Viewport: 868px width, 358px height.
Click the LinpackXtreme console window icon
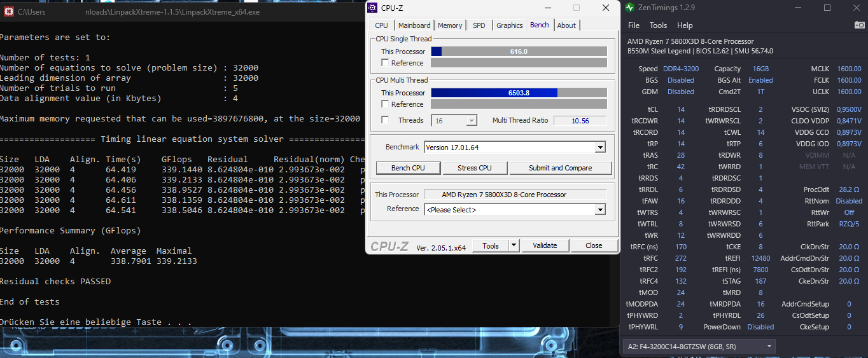click(x=8, y=11)
